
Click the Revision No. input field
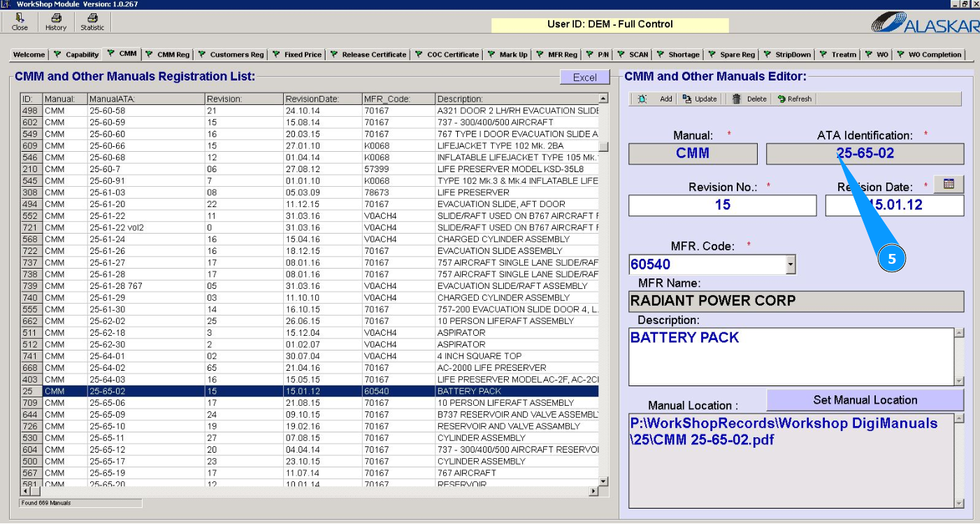pos(722,205)
